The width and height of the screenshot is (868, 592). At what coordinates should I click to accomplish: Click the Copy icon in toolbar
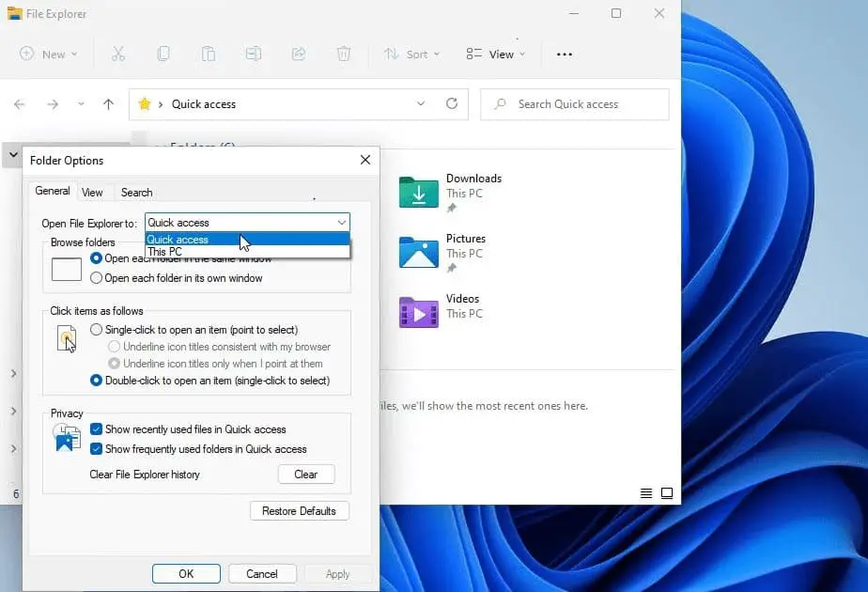pos(163,54)
